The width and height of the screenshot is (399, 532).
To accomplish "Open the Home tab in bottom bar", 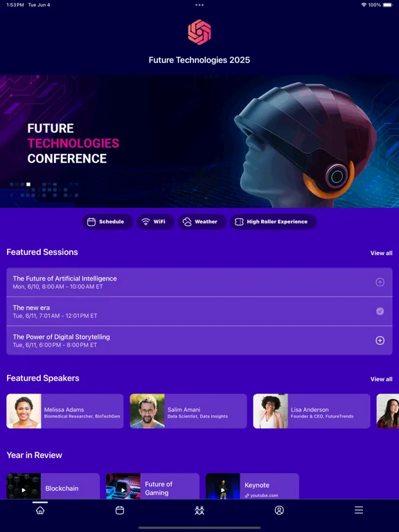I will pos(40,510).
